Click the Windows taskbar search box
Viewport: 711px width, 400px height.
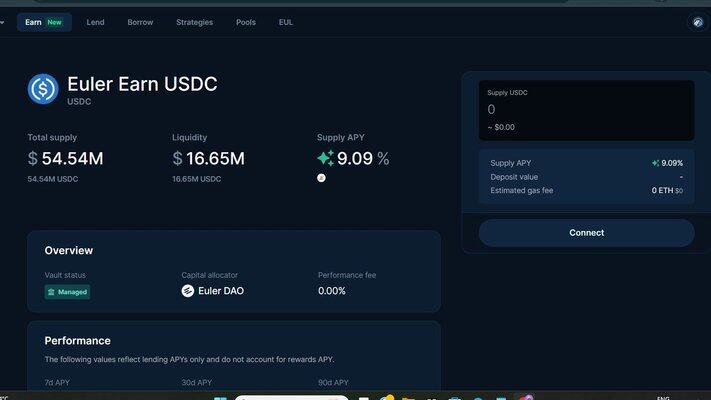(292, 397)
